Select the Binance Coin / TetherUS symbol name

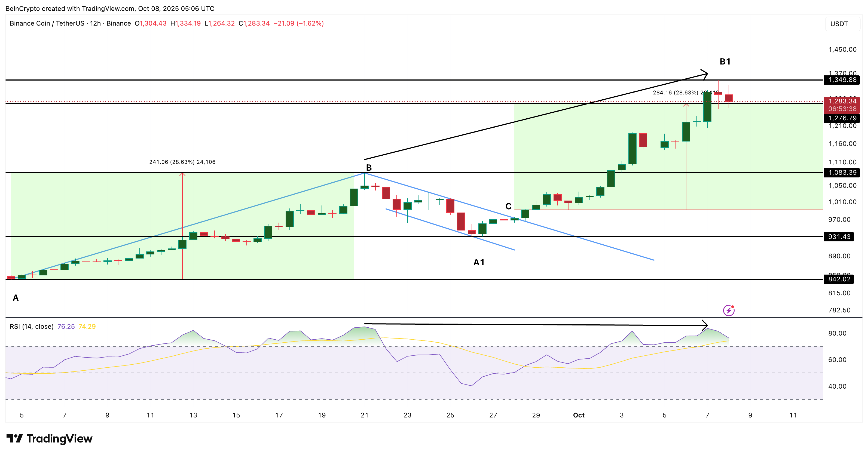(47, 23)
